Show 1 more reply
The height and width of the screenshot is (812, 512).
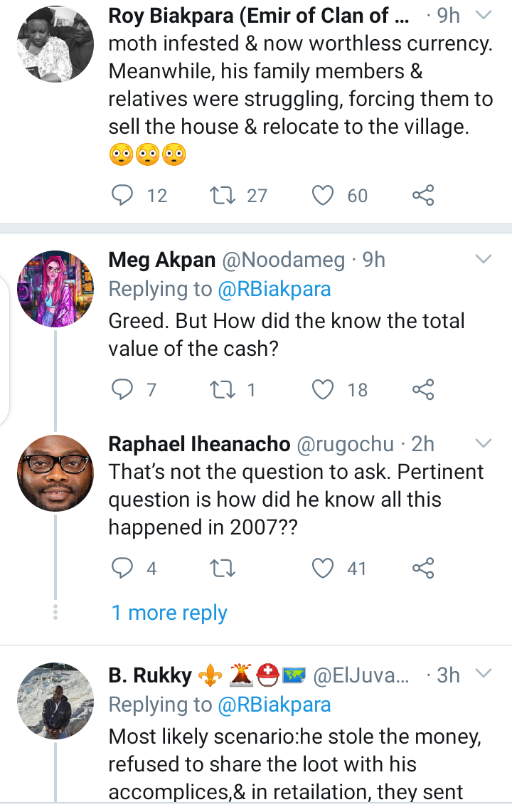pyautogui.click(x=169, y=613)
